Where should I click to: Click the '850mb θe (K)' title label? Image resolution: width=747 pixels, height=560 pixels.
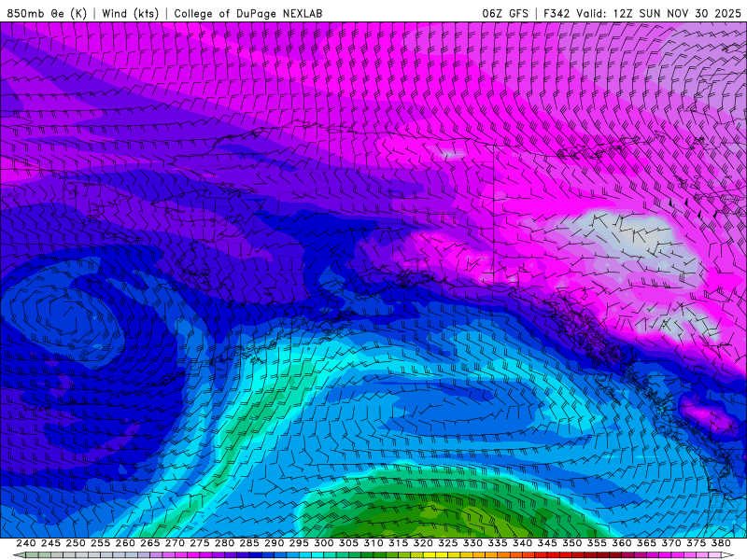(47, 13)
